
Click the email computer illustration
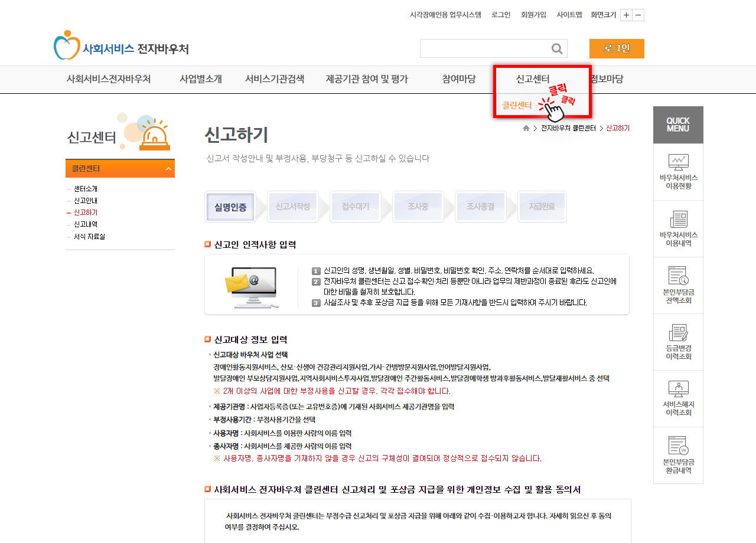(252, 287)
